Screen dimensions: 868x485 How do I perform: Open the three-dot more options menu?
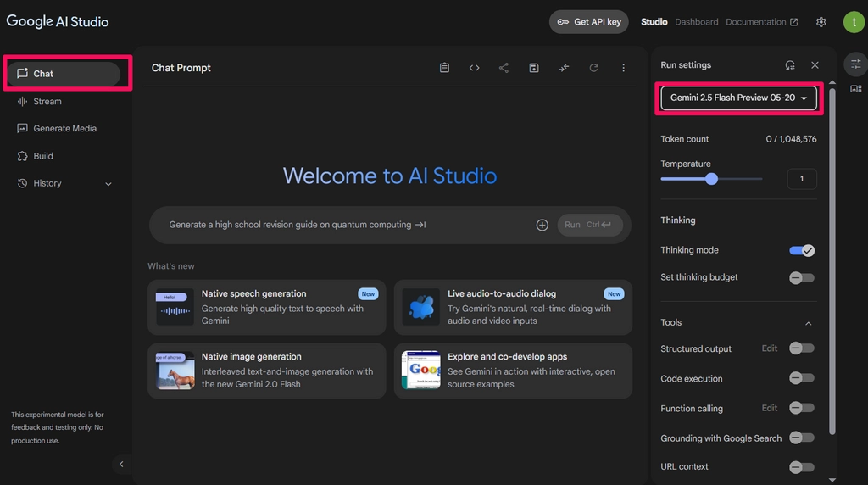623,68
